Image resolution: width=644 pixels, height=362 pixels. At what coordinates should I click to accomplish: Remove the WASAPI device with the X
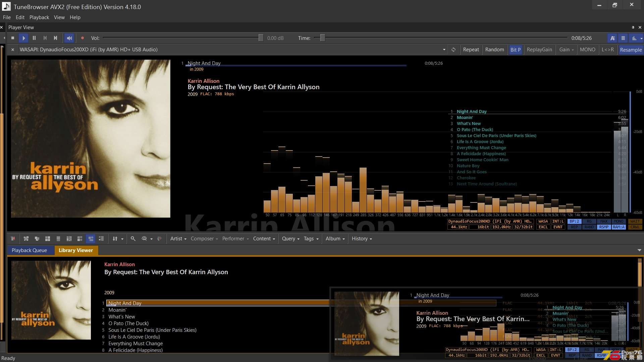pyautogui.click(x=13, y=50)
